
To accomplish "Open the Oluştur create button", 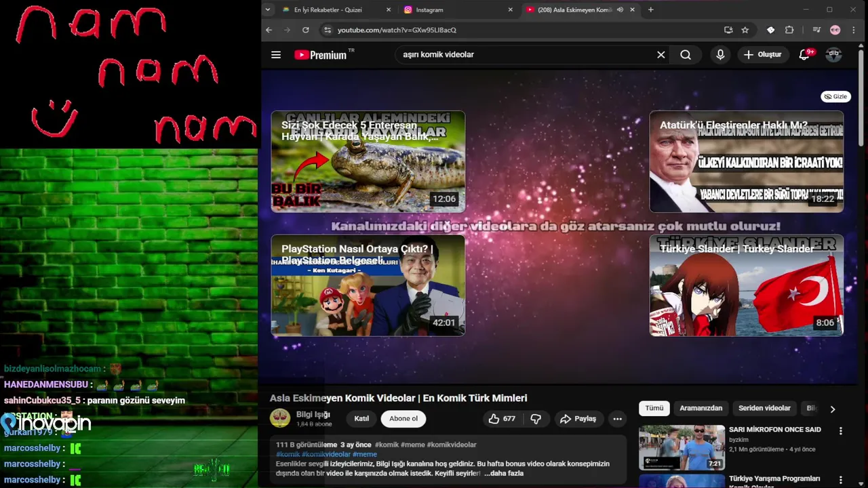I will (x=763, y=55).
